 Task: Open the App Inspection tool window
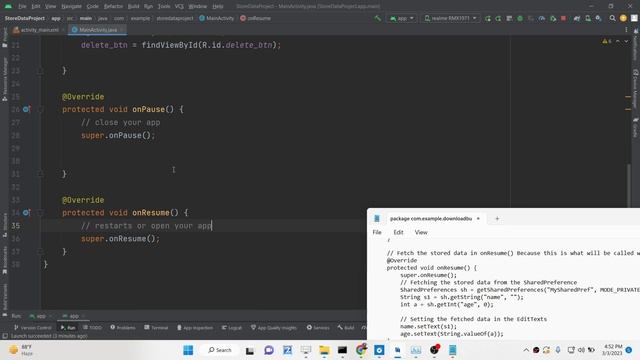pyautogui.click(x=195, y=328)
